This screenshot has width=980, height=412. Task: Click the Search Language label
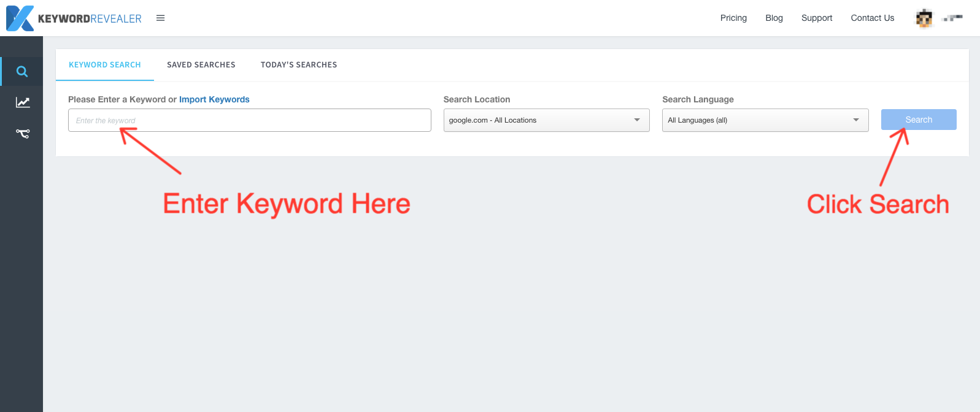(x=698, y=99)
